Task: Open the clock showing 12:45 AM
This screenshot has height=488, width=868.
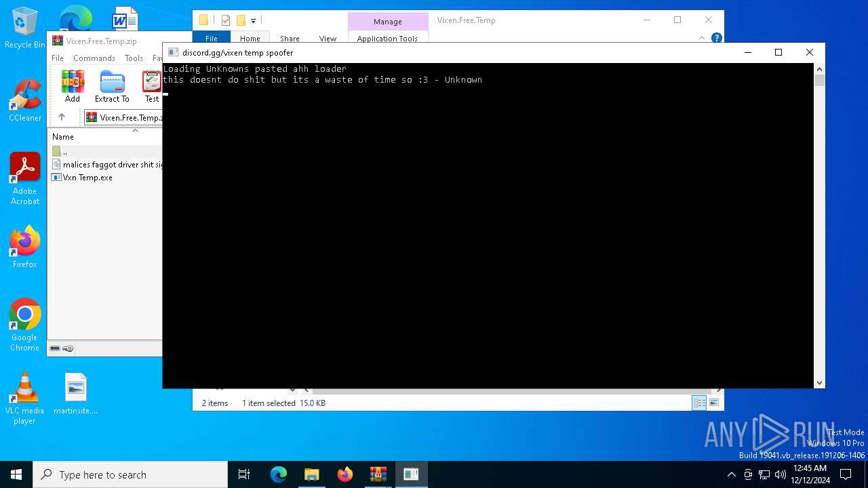Action: point(810,474)
